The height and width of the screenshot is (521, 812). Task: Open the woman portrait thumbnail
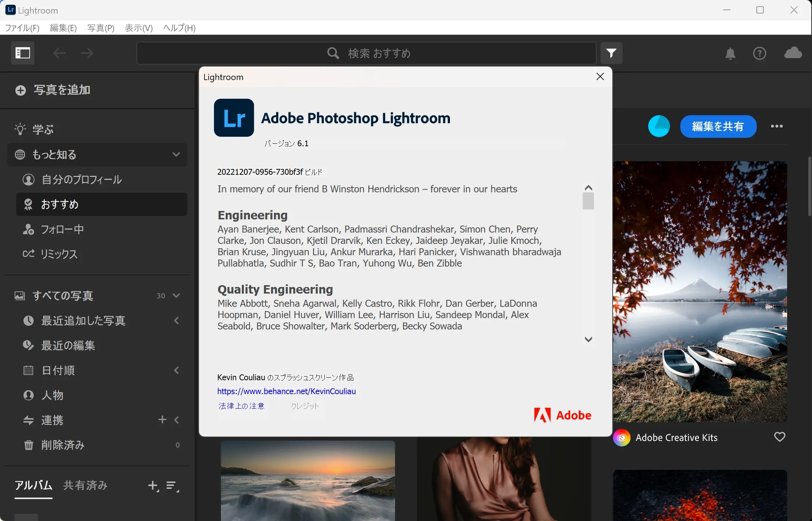click(504, 479)
